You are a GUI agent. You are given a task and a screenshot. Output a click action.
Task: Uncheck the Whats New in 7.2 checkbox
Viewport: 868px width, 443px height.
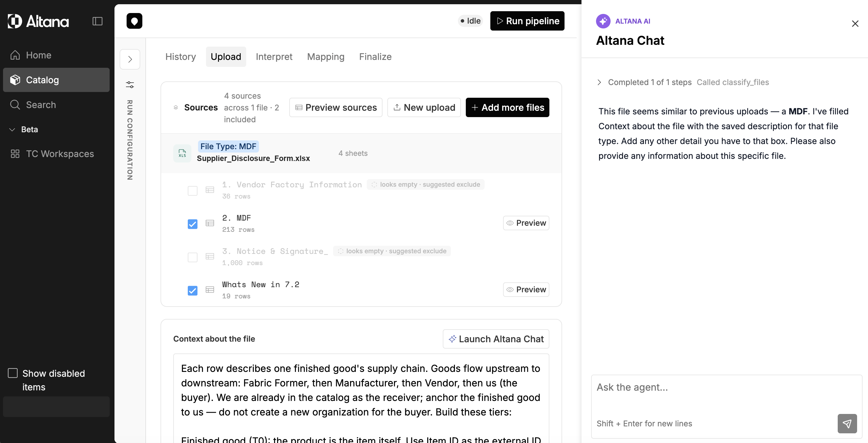pyautogui.click(x=192, y=291)
